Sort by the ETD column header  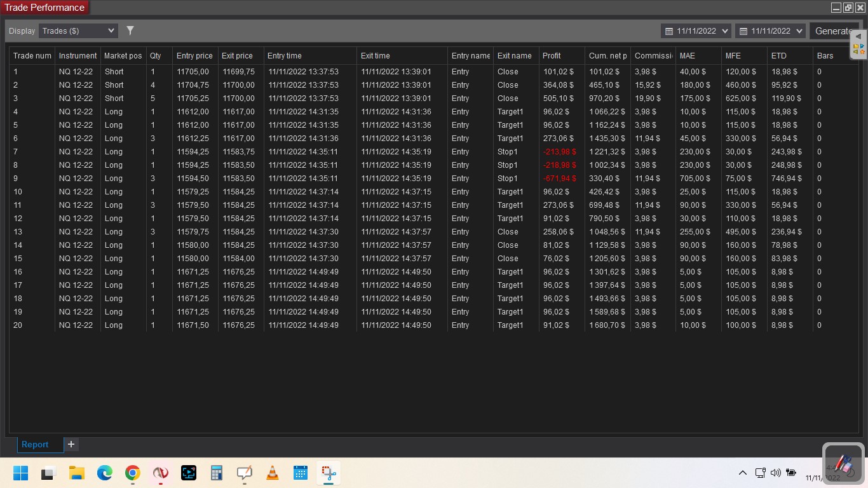coord(790,56)
